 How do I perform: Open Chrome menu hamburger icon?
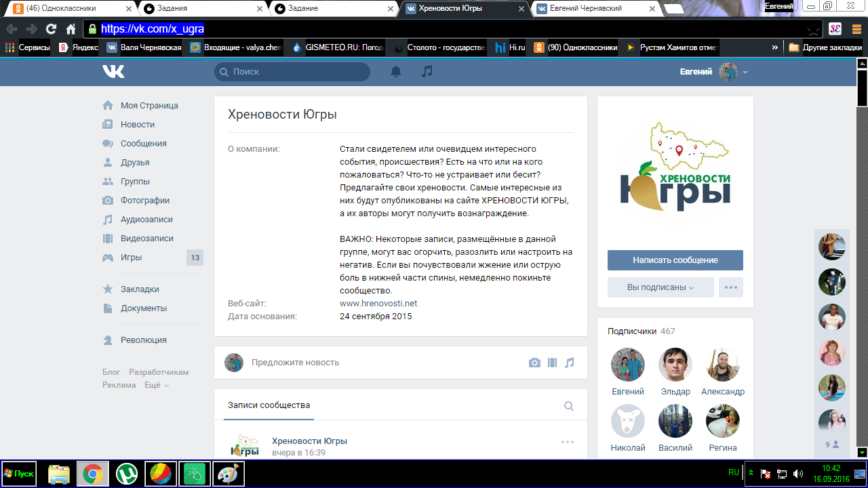[856, 29]
